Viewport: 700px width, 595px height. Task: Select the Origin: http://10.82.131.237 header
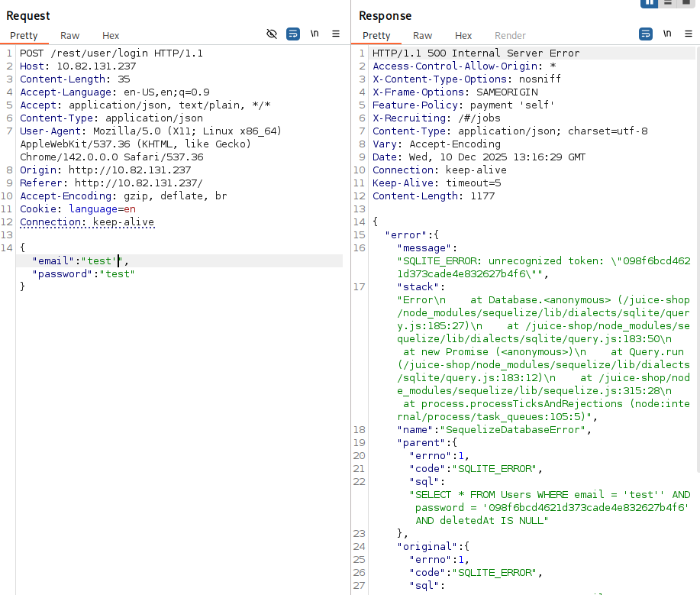[x=105, y=170]
